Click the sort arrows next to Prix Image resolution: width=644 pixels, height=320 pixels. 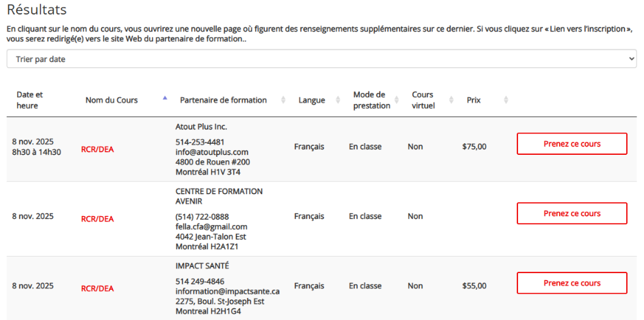pos(506,100)
